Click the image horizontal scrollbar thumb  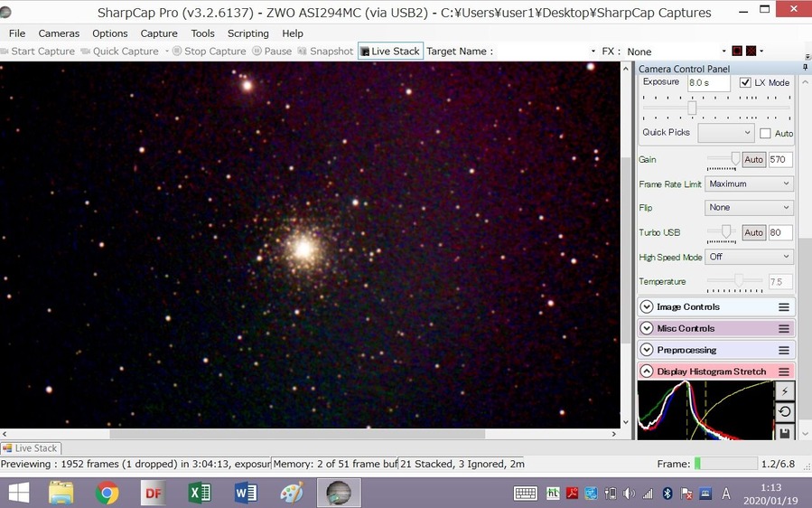297,434
